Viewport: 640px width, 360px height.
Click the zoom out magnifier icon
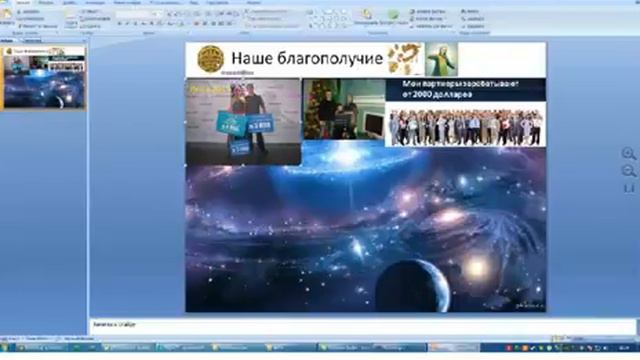629,171
